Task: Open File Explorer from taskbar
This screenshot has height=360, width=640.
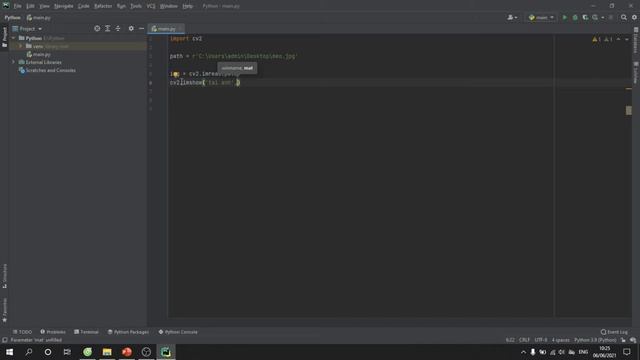Action: point(107,352)
